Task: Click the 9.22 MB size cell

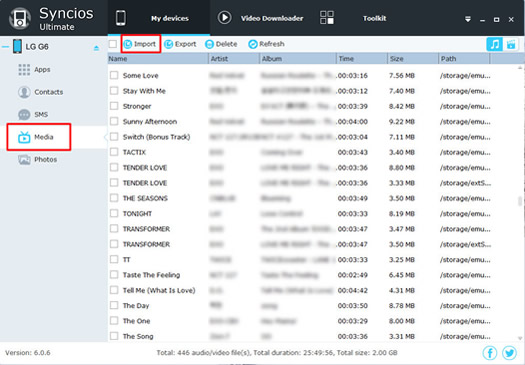Action: 402,122
